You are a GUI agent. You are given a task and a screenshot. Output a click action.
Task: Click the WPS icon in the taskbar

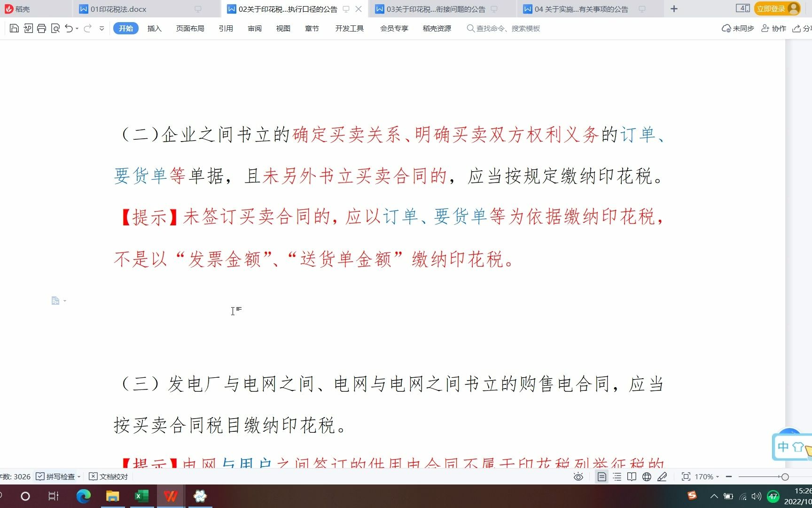171,496
